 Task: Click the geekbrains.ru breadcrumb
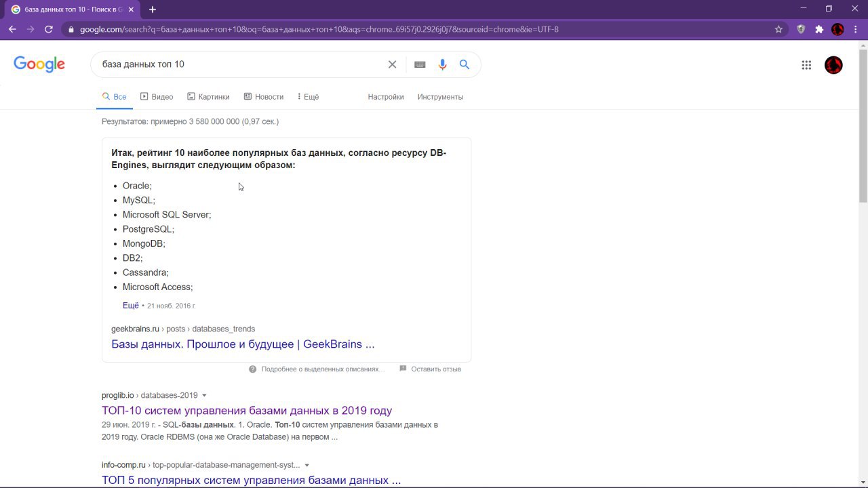[x=183, y=329]
